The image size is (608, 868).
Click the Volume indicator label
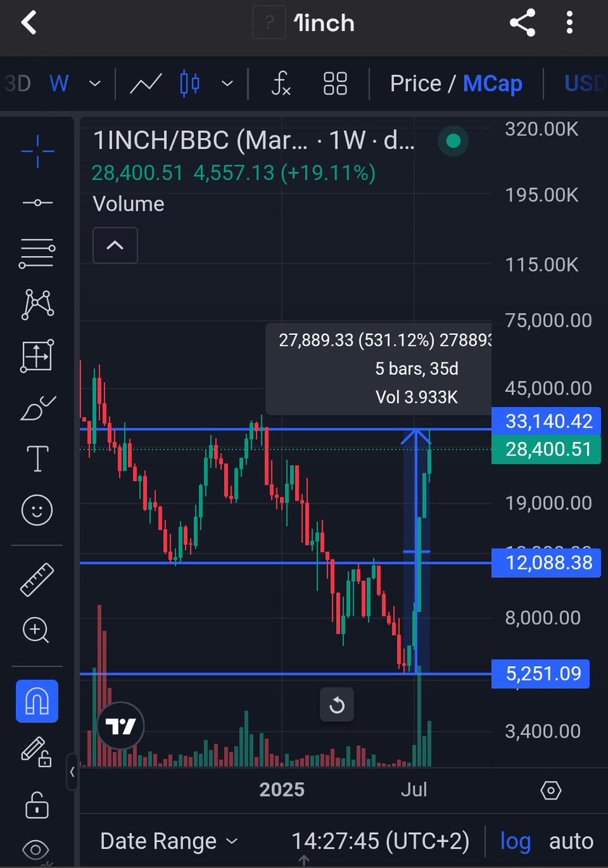pyautogui.click(x=129, y=204)
